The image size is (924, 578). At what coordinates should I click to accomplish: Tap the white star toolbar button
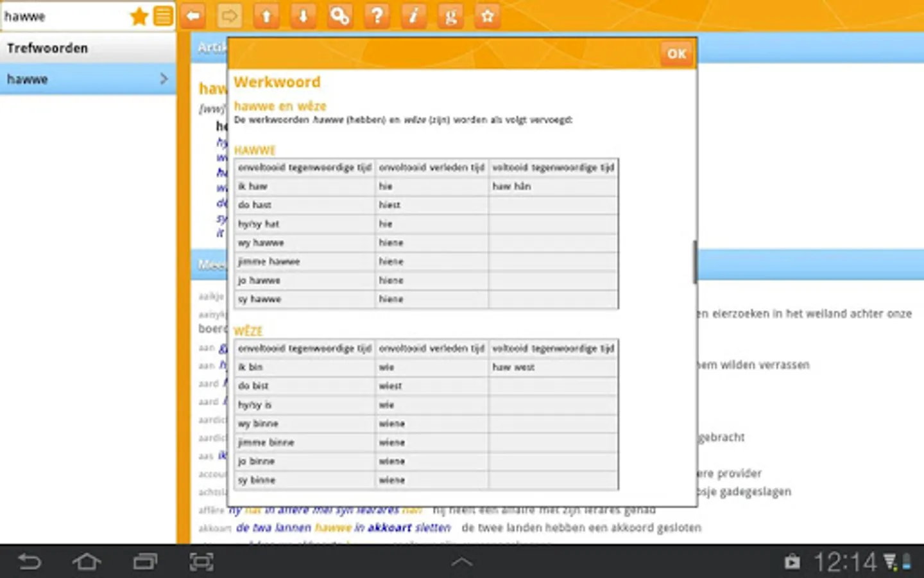487,16
